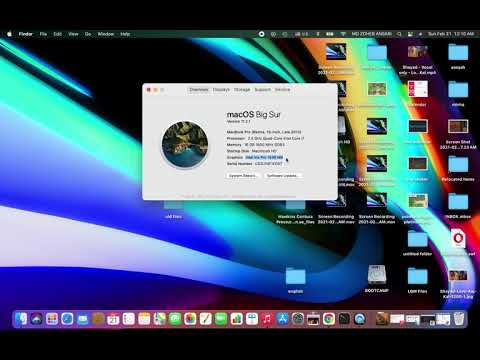Select the untitled folder on desktop
Viewport: 480px width, 360px height.
tap(417, 243)
